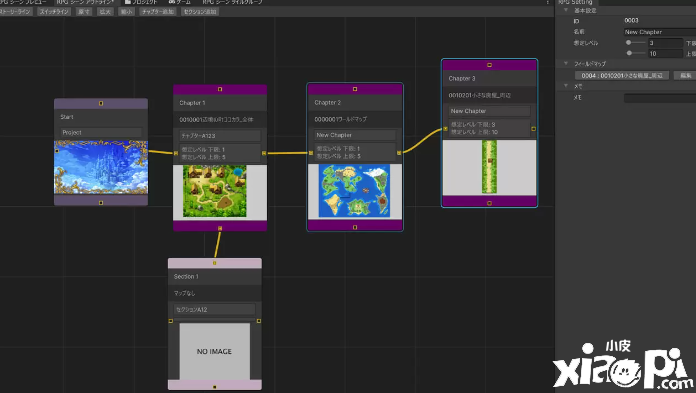
Task: Click the right output port of Chapter 2
Action: [x=399, y=153]
